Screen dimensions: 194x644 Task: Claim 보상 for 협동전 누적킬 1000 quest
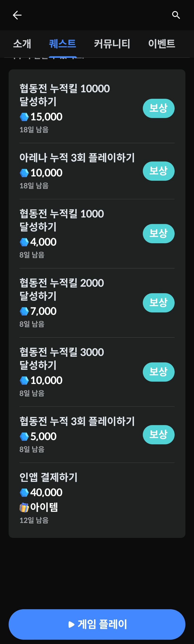click(x=159, y=234)
